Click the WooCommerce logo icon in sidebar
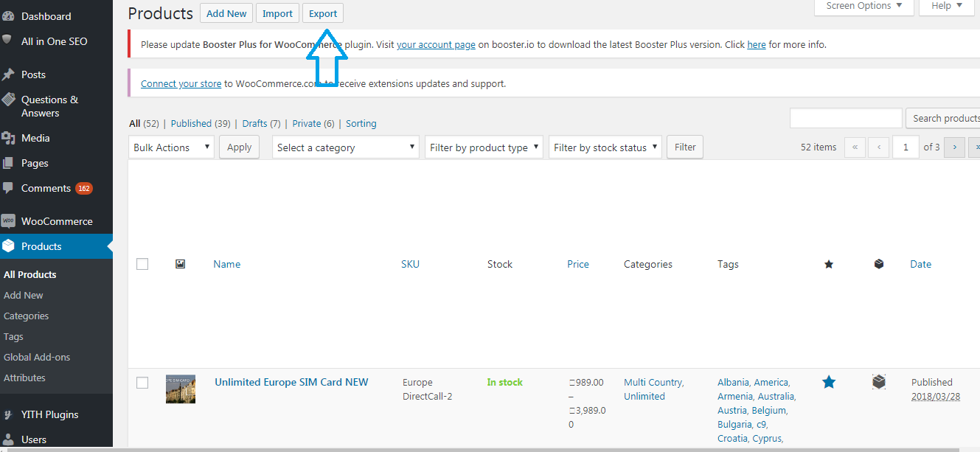 point(8,221)
